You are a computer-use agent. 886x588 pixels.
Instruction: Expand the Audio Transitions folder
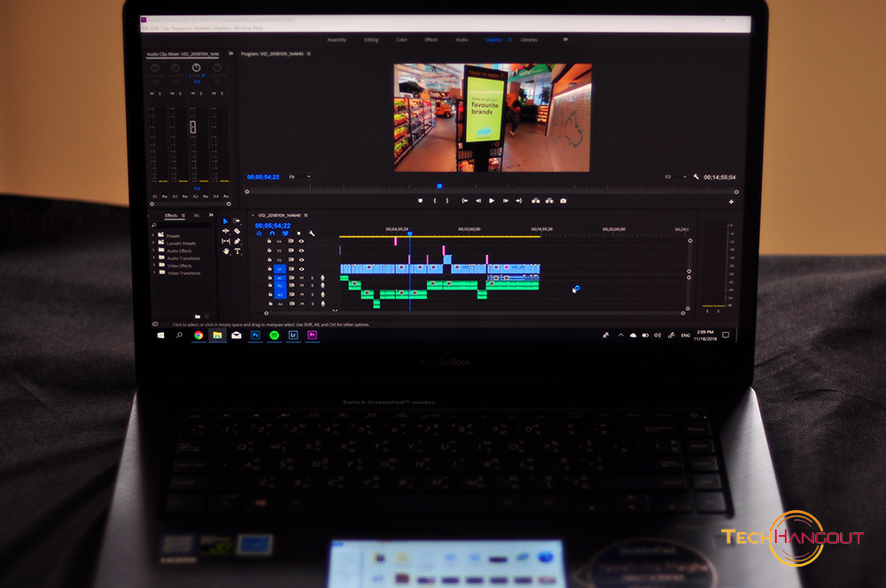tap(153, 258)
